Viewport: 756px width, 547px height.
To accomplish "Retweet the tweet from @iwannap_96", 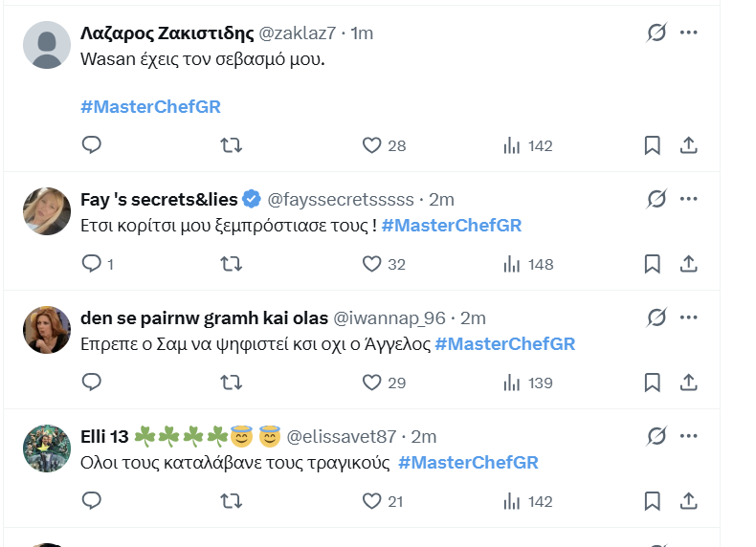I will click(x=231, y=383).
